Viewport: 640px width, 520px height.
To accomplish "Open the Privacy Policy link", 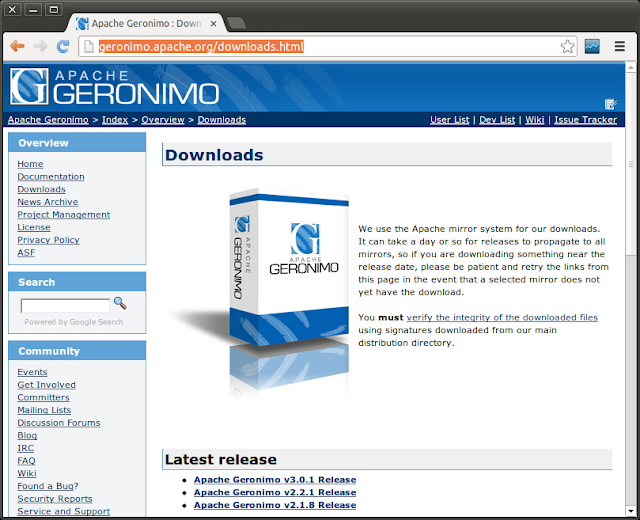I will [x=49, y=240].
